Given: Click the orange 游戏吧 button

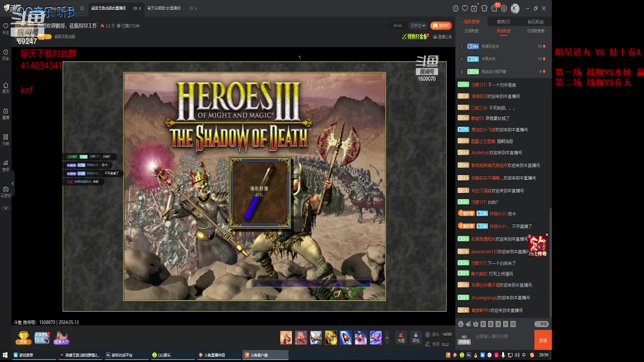Looking at the screenshot, I should tap(441, 26).
